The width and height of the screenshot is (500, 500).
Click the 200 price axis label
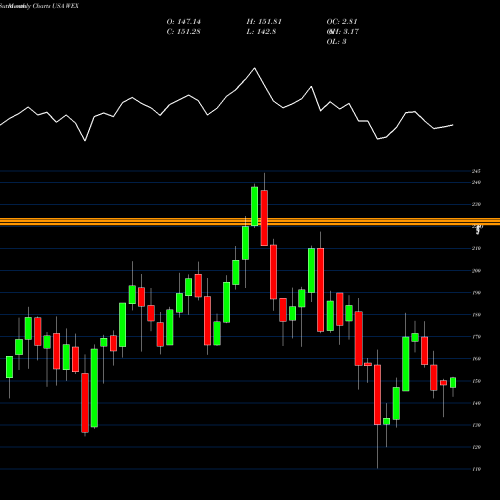tap(476, 271)
